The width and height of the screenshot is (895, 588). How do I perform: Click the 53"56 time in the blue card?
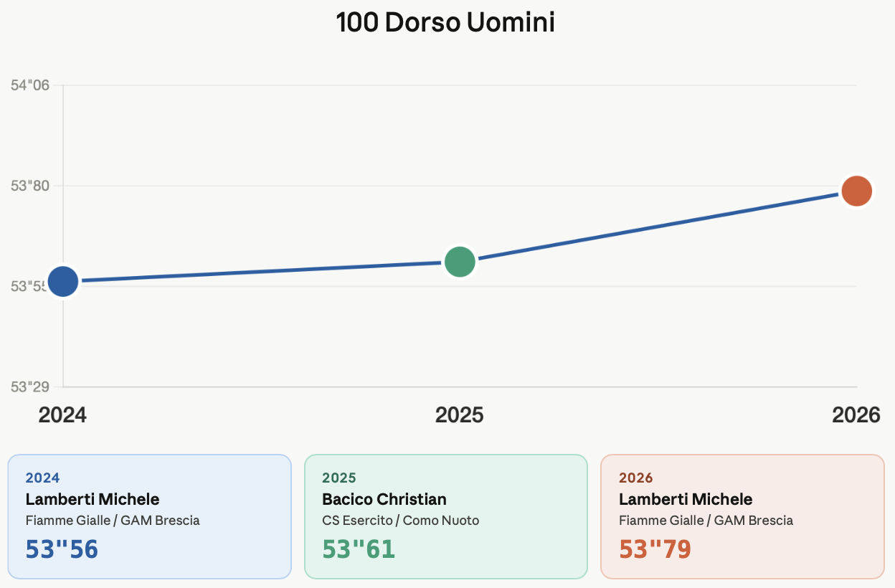[x=62, y=549]
